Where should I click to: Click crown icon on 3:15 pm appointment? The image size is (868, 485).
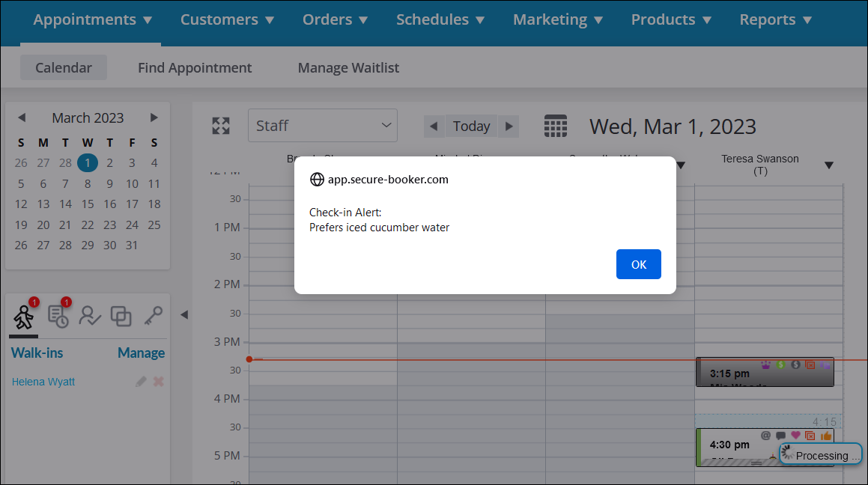point(765,365)
